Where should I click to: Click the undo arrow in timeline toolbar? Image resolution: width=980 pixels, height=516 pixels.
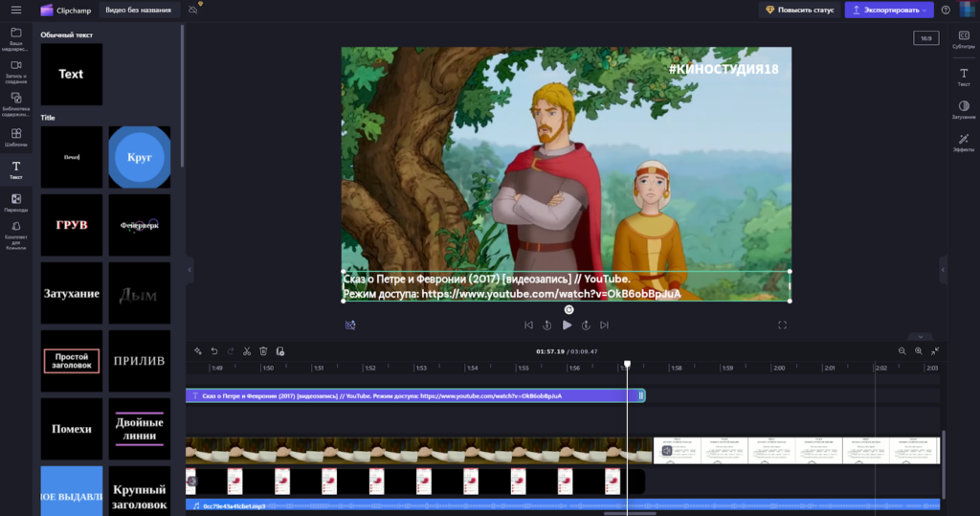coord(214,351)
